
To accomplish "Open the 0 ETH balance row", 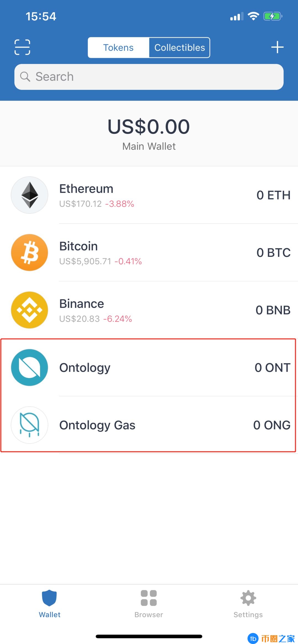I will click(x=273, y=195).
